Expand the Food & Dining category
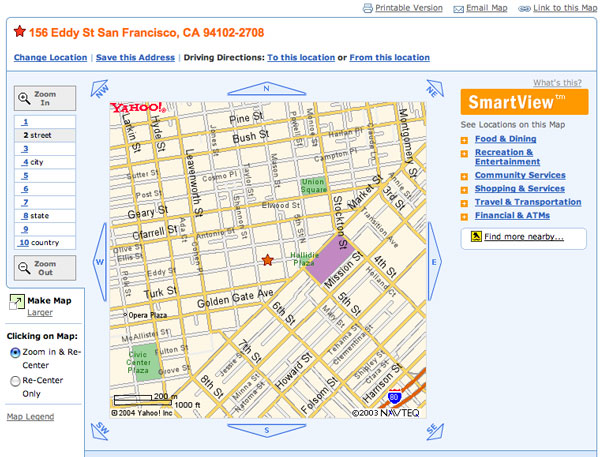Viewport: 600px width, 457px height. tap(464, 140)
